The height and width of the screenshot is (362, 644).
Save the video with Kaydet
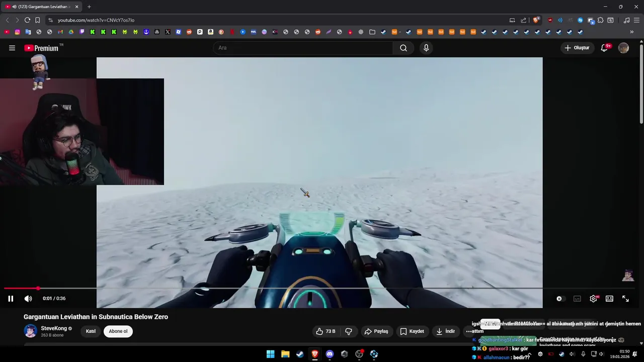(x=412, y=331)
